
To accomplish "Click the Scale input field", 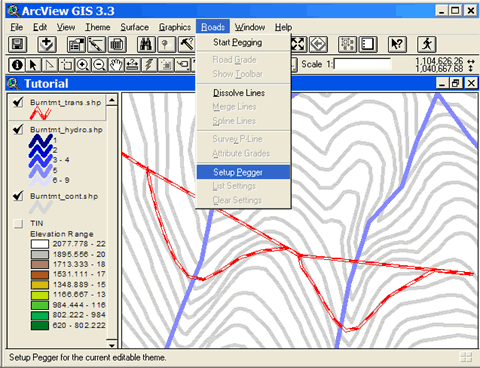I will pos(362,64).
